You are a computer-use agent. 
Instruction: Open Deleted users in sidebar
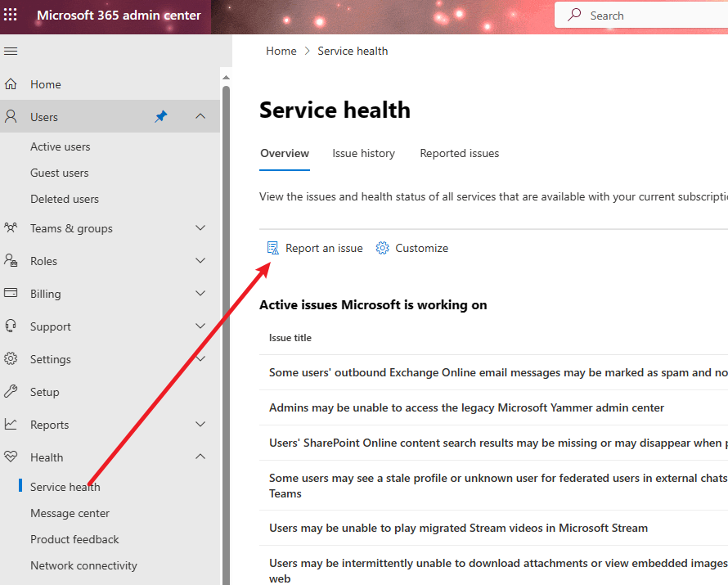(65, 199)
